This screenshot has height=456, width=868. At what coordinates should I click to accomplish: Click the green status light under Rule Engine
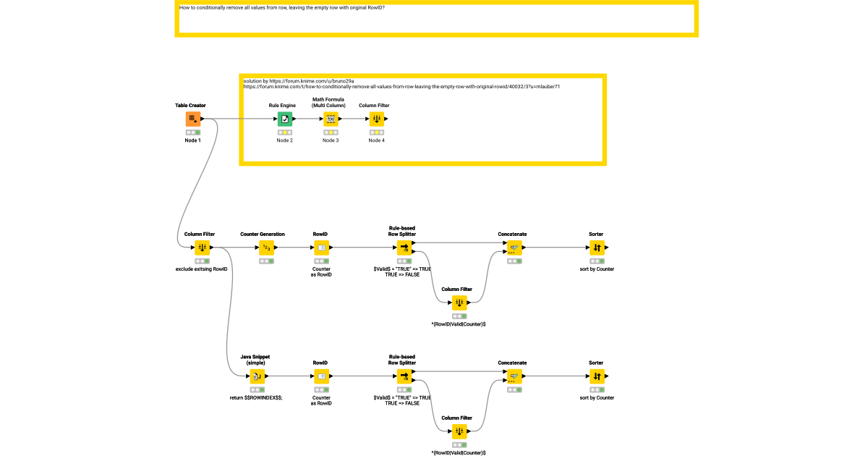(285, 132)
